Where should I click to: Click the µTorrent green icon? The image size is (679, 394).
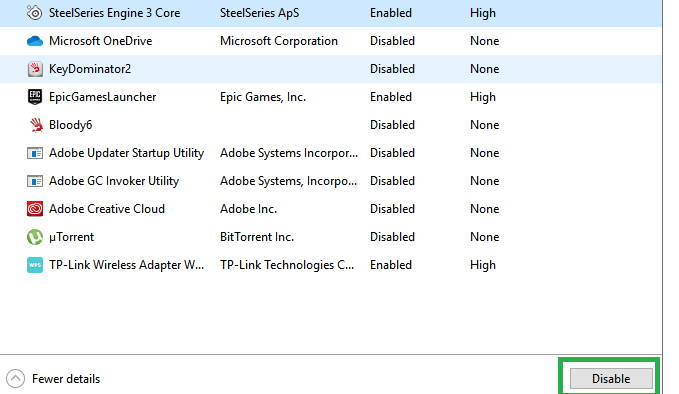click(35, 237)
